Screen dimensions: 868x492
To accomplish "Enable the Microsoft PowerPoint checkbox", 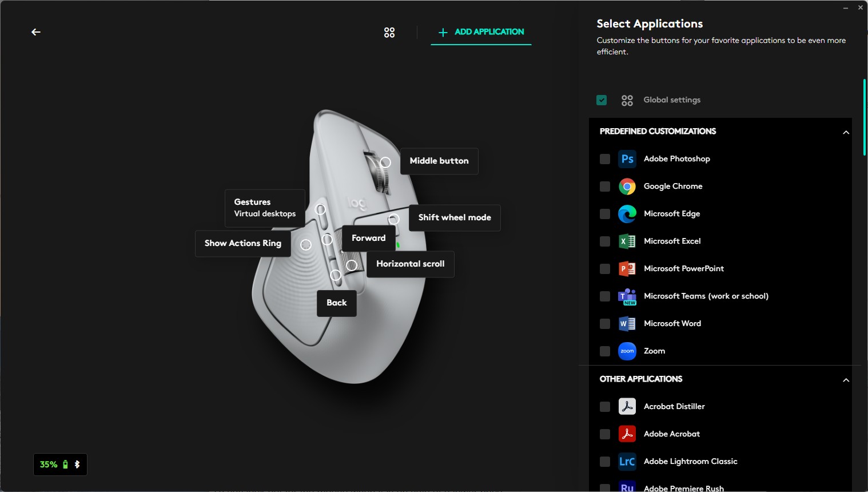I will (x=605, y=269).
